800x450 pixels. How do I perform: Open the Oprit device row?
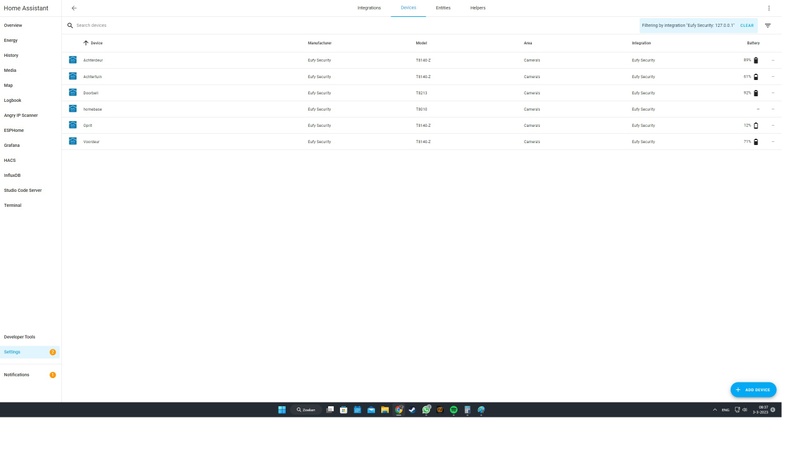tap(421, 126)
